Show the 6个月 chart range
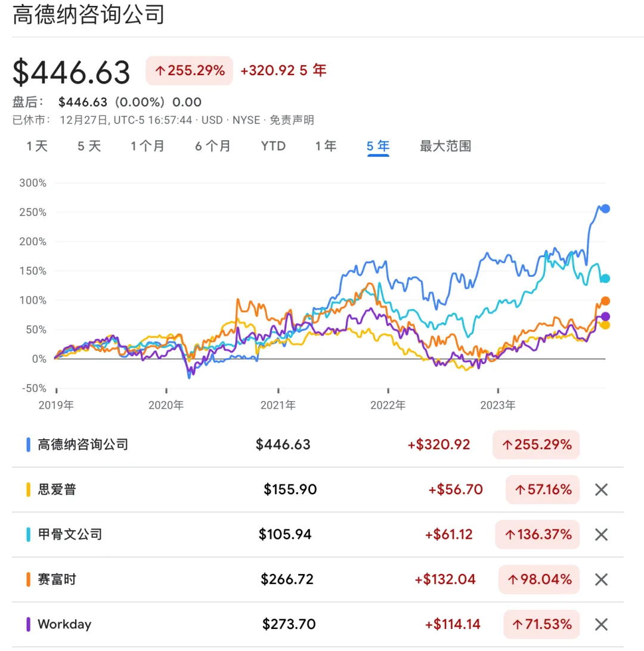 [x=213, y=146]
